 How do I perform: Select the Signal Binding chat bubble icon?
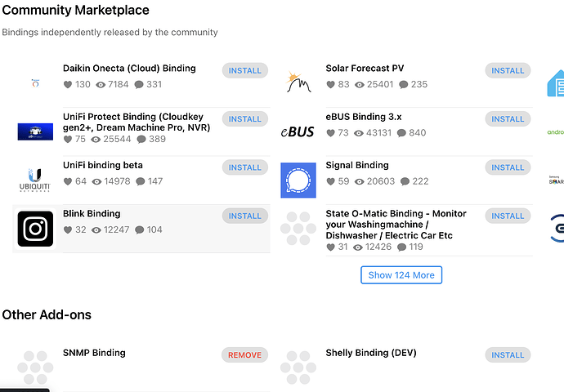(298, 180)
